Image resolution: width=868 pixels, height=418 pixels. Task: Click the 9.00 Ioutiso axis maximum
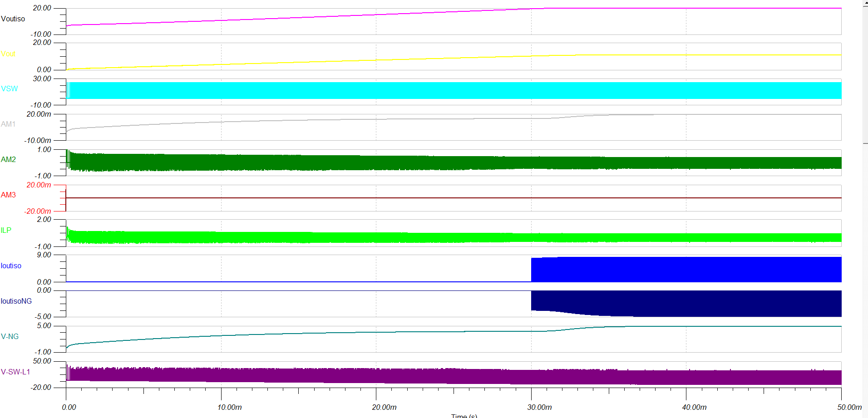[44, 255]
